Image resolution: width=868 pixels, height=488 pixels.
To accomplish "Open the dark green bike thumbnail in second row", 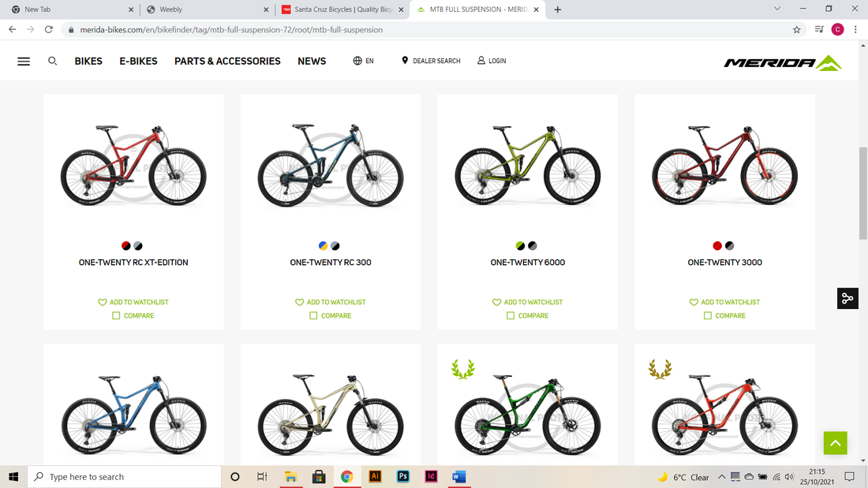I will point(528,415).
